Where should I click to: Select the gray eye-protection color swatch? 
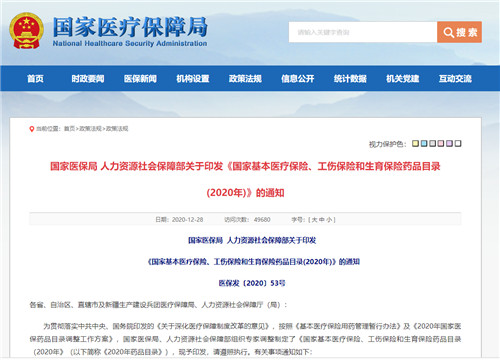(x=432, y=143)
